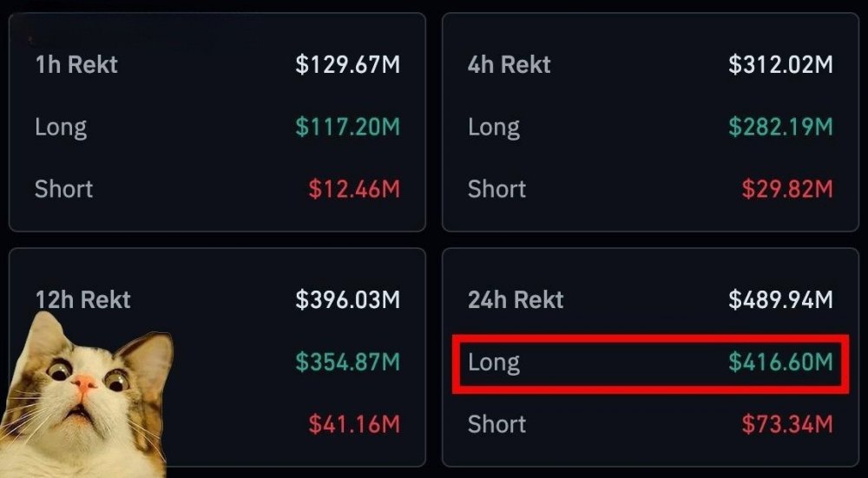Click the 1h Rekt total $129.67M
868x478 pixels.
tap(347, 65)
